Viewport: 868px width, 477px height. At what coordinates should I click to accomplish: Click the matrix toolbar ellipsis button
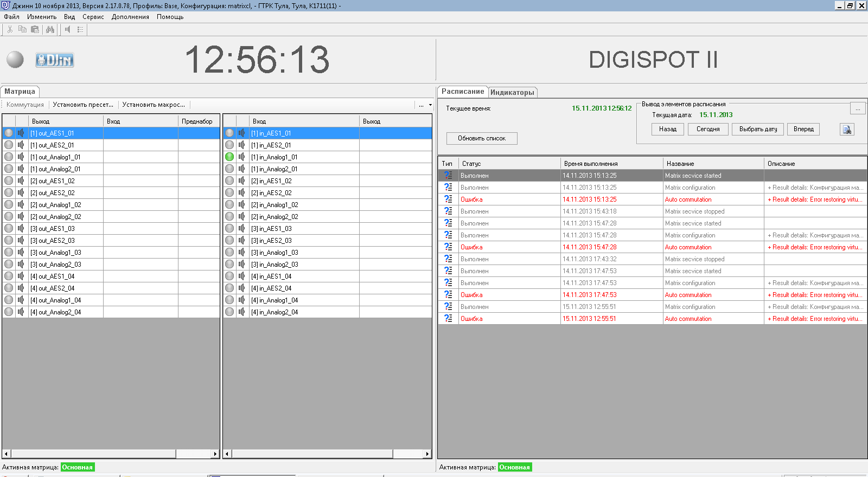point(421,105)
